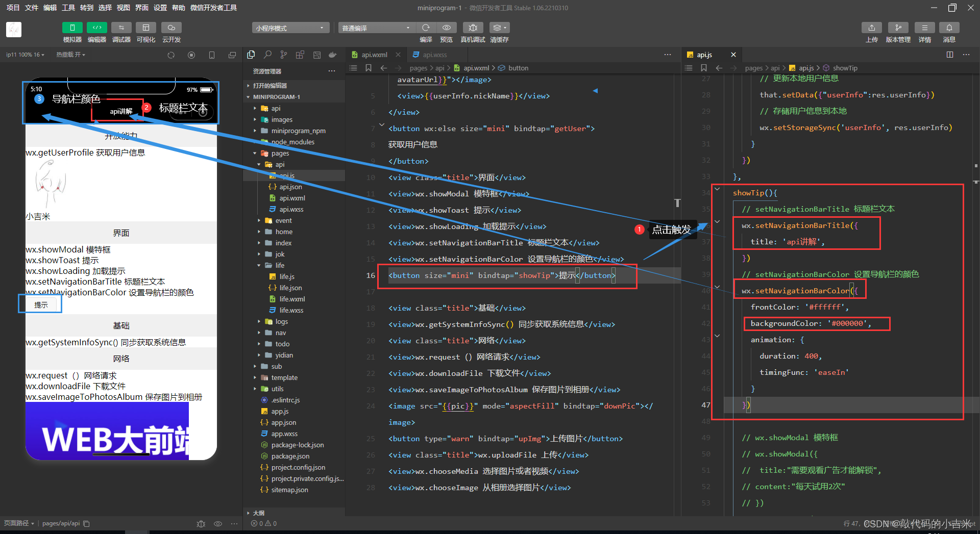
Task: Open 版本管理 version control
Action: (x=898, y=28)
